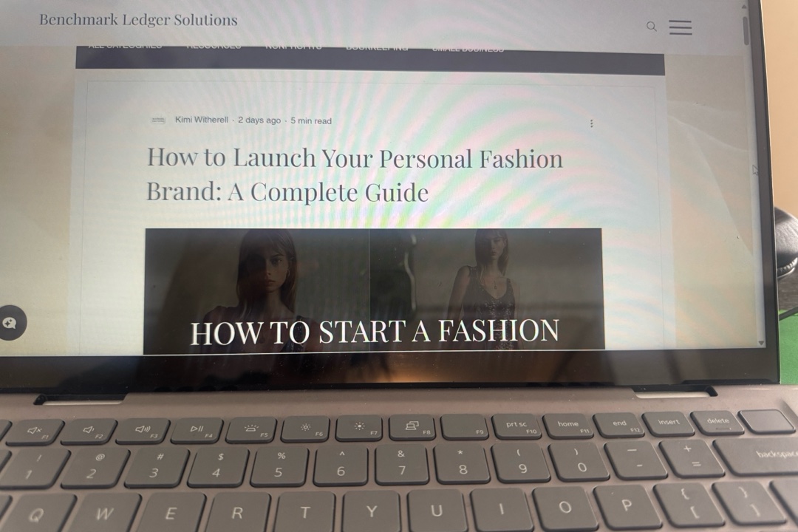Open the hamburger navigation menu
798x532 pixels.
pyautogui.click(x=680, y=27)
